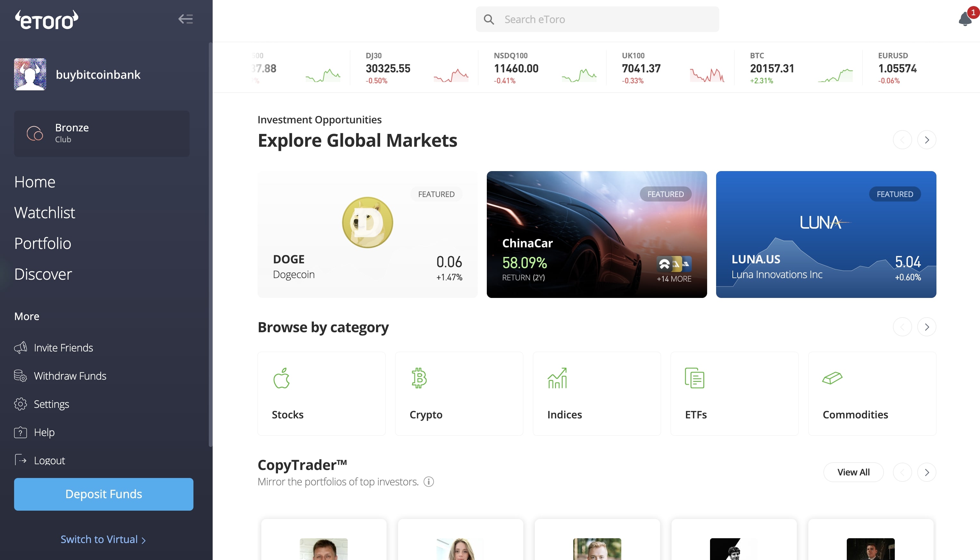The width and height of the screenshot is (980, 560).
Task: Go to Home in sidebar
Action: coord(35,182)
